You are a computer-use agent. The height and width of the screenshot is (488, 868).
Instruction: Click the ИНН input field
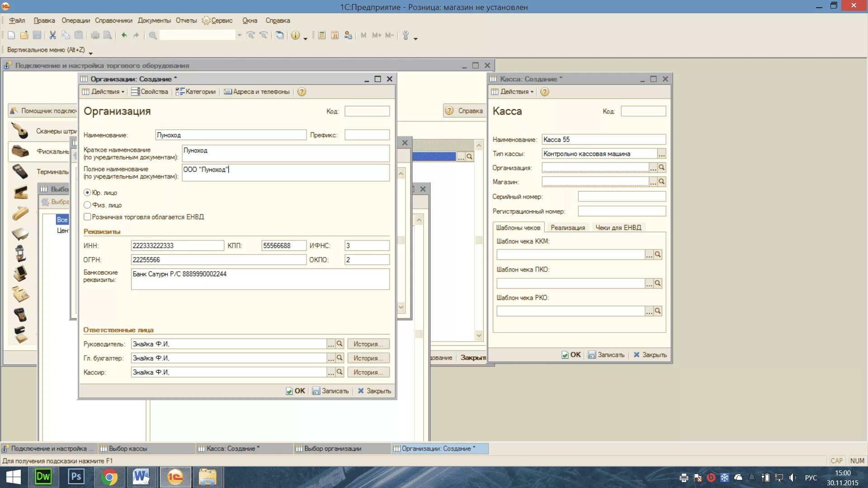coord(177,245)
